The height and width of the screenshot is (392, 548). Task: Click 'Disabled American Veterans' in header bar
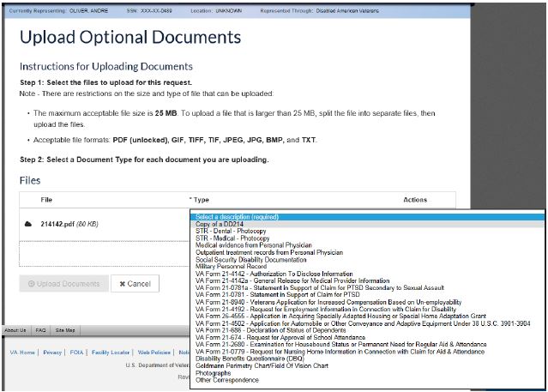pyautogui.click(x=347, y=11)
